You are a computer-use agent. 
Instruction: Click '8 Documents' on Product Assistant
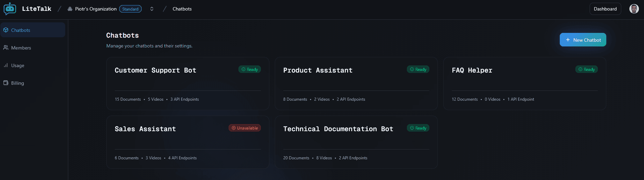point(295,99)
